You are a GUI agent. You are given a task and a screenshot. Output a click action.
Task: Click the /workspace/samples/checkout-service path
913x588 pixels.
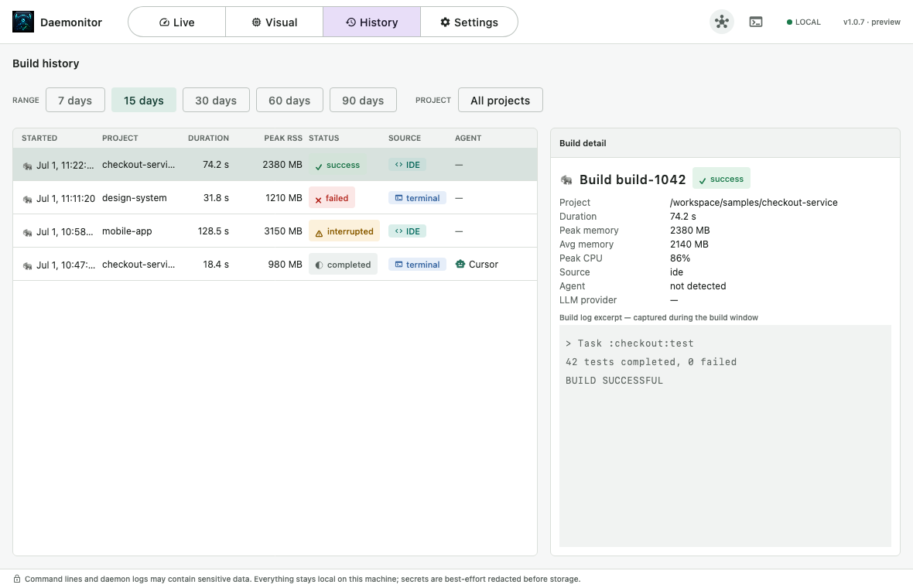754,203
